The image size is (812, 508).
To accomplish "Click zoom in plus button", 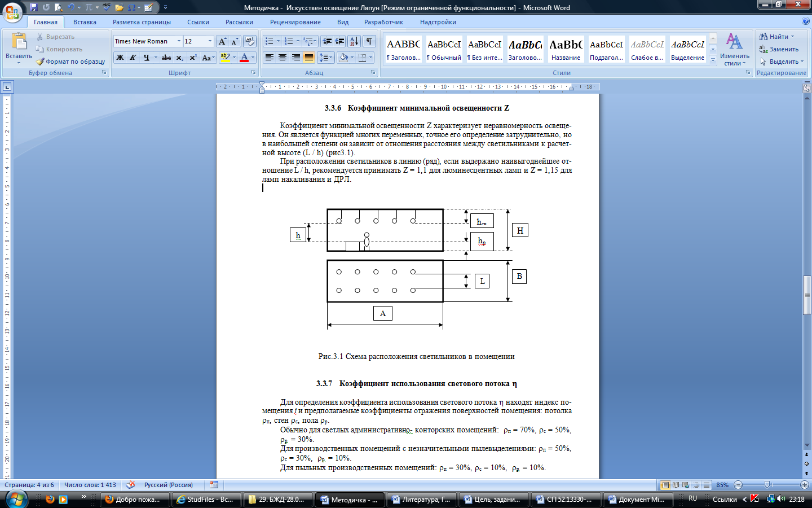I will point(805,485).
